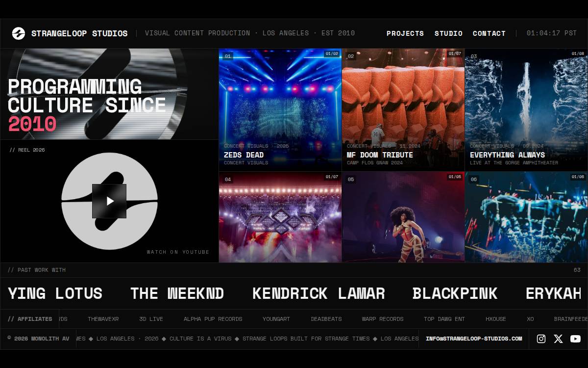Viewport: 588px width, 368px height.
Task: Open the Instagram profile icon
Action: point(541,339)
